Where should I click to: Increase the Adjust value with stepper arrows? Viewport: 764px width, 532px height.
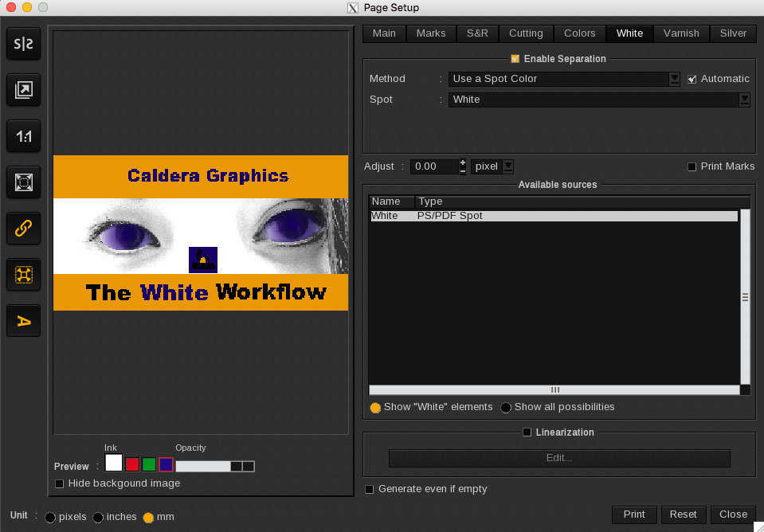tap(463, 162)
